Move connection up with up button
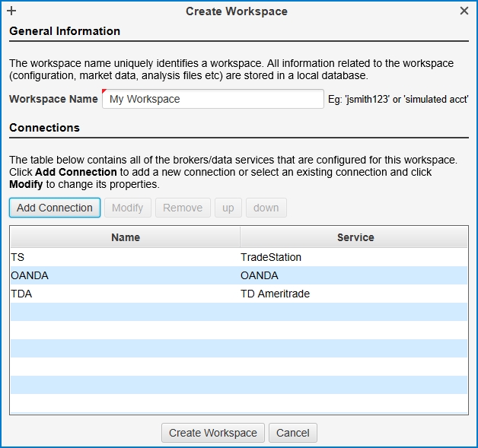The image size is (478, 448). [x=228, y=208]
